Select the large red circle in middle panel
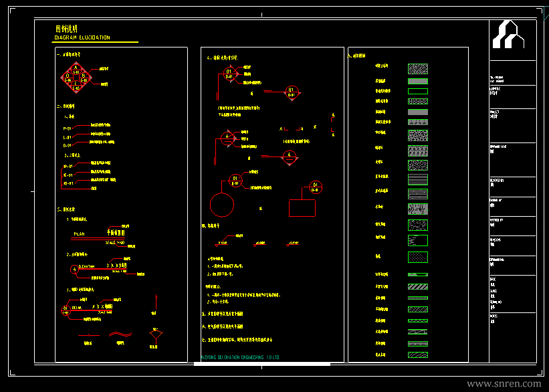 [x=222, y=205]
